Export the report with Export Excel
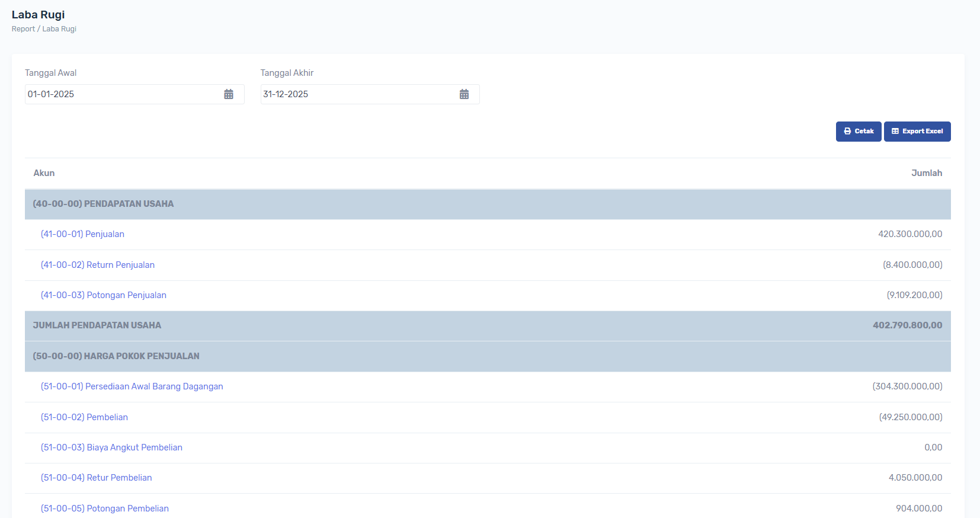This screenshot has width=980, height=518. [x=917, y=132]
